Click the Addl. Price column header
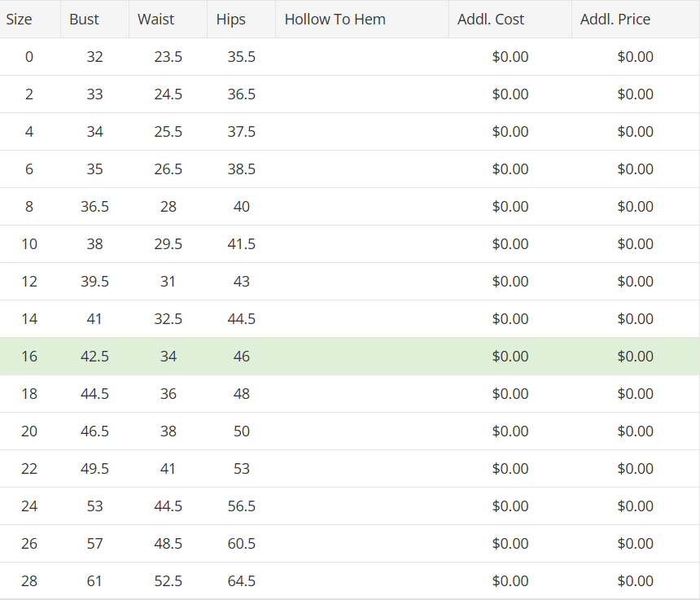 [x=635, y=20]
